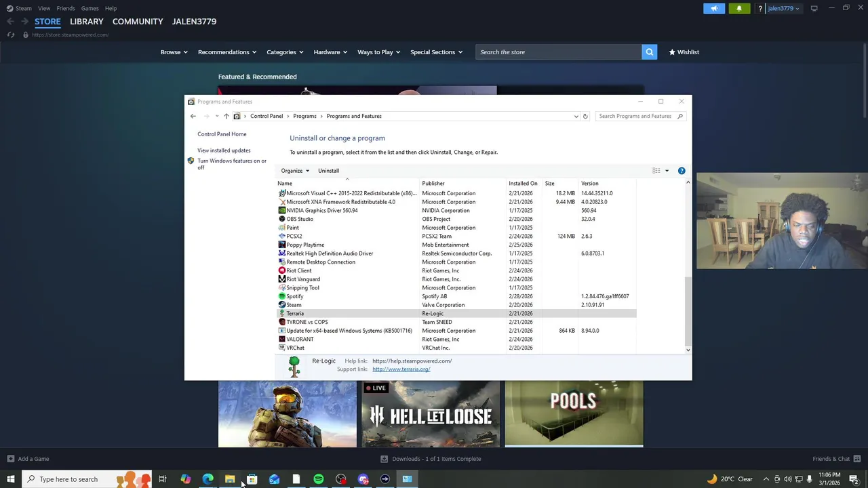Open the POOLS game thumbnail

pyautogui.click(x=574, y=414)
